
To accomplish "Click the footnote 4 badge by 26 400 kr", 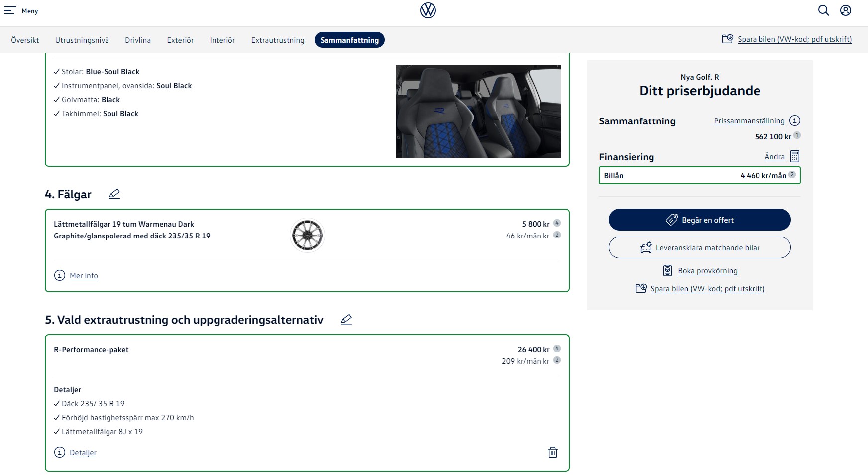I will [557, 349].
